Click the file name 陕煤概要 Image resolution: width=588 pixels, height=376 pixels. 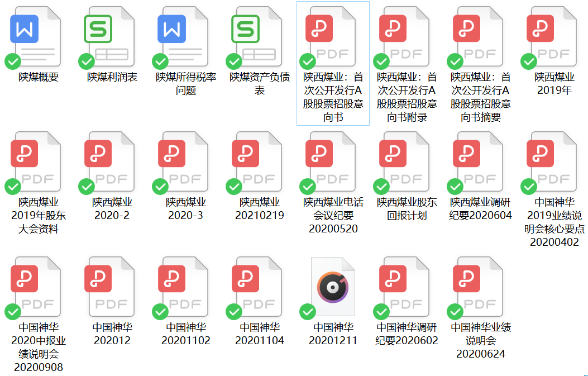click(39, 77)
